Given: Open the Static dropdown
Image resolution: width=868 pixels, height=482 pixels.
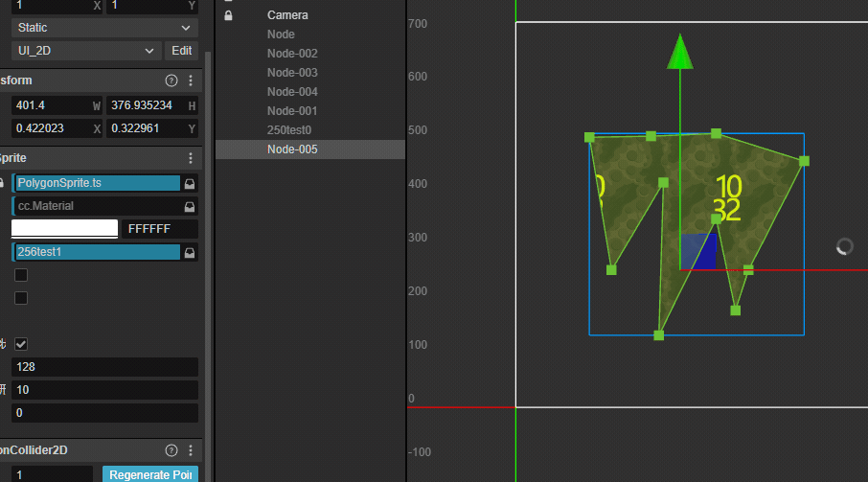Looking at the screenshot, I should coord(104,28).
